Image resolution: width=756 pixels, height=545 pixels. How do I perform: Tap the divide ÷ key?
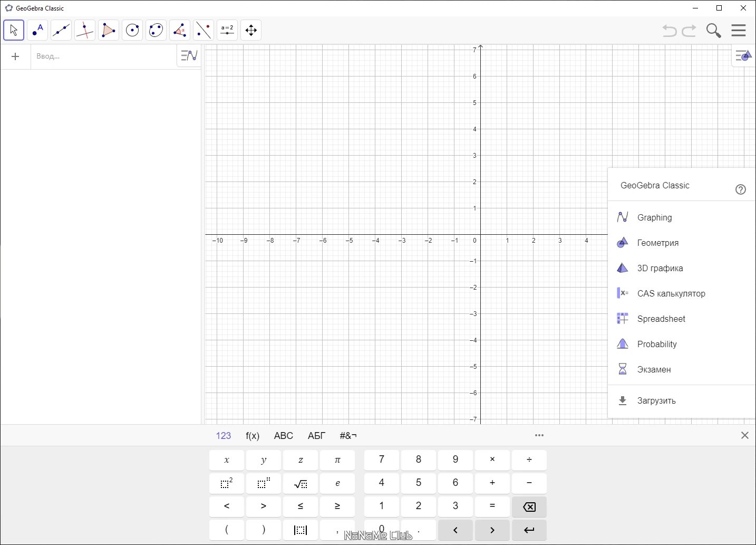529,460
